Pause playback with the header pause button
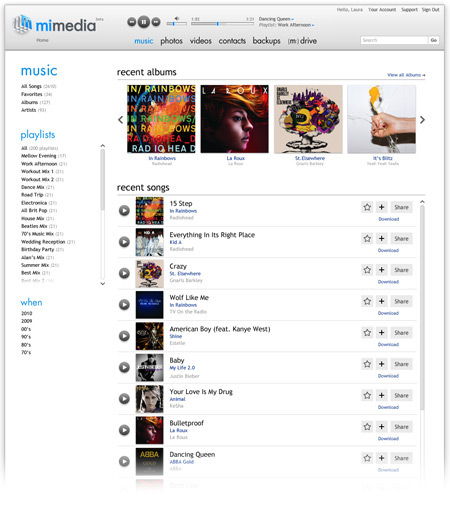The height and width of the screenshot is (515, 450). (x=144, y=22)
